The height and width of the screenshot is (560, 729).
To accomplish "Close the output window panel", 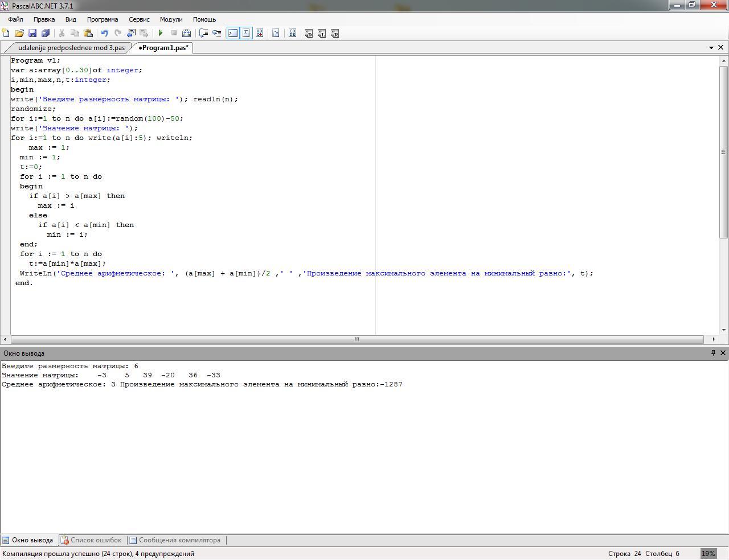I will point(723,353).
